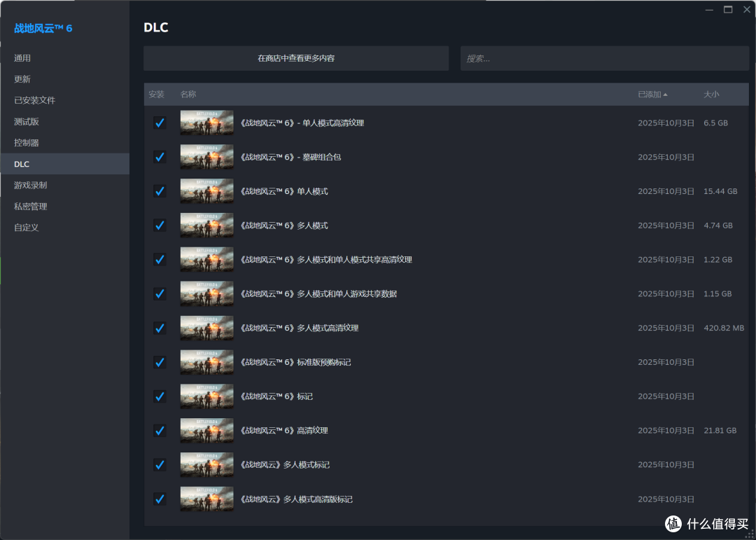This screenshot has width=756, height=540.
Task: Click thumbnail of 多人模式高清版标记
Action: (x=206, y=499)
